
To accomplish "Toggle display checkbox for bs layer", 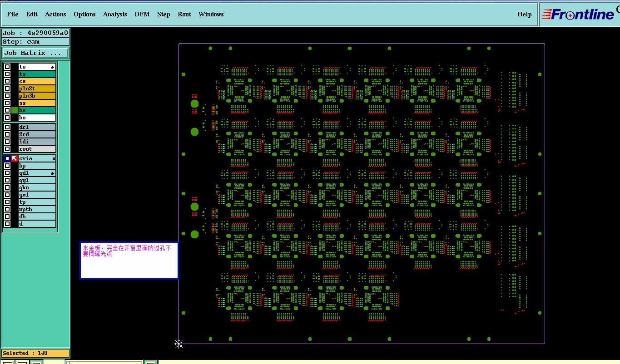I will tap(7, 110).
